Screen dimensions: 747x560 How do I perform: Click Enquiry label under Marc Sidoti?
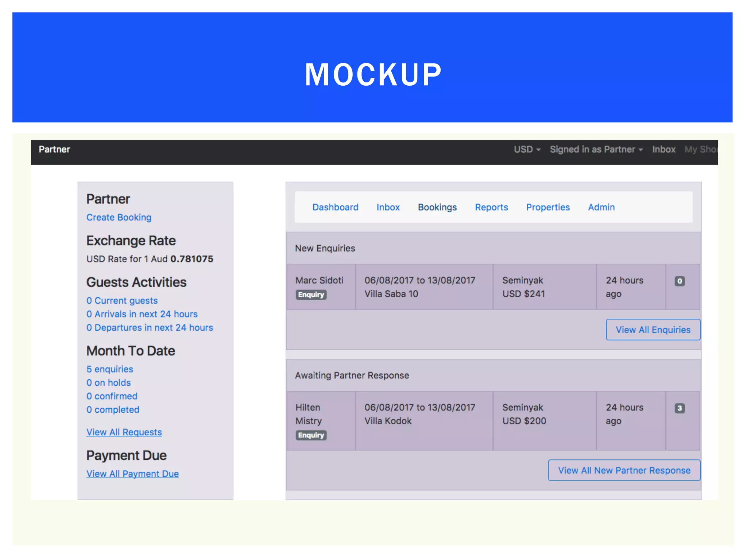click(311, 295)
